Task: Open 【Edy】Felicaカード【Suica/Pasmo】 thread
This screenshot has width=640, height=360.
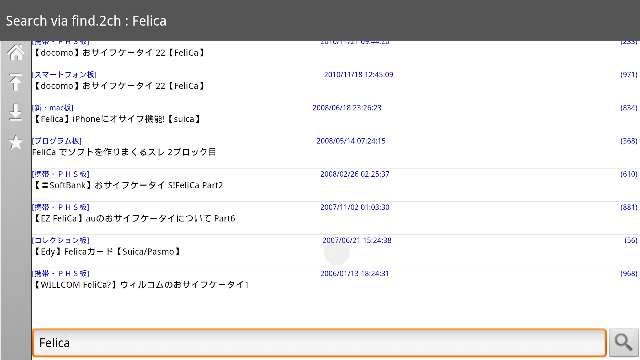Action: 107,251
